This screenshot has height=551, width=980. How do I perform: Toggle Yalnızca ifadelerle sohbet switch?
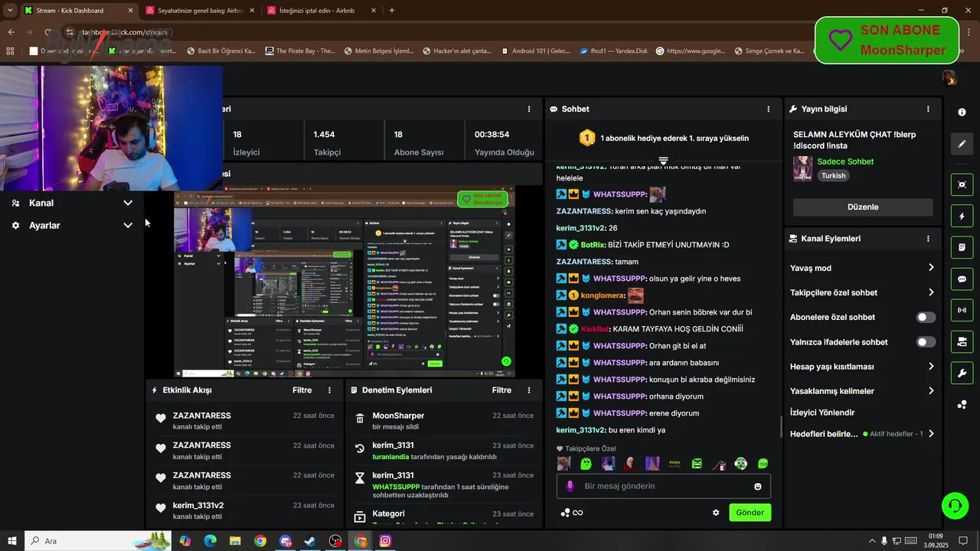926,342
